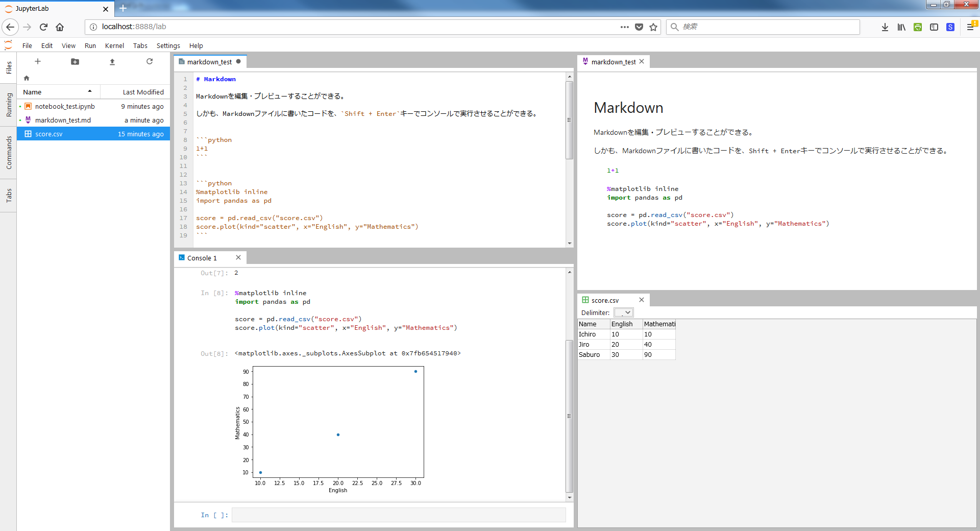
Task: Sort files by Last Modified
Action: pos(135,92)
